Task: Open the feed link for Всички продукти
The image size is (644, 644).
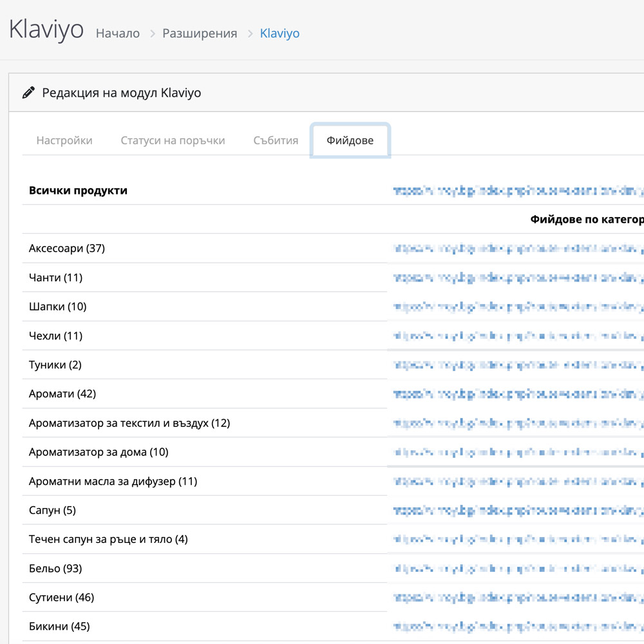Action: (518, 191)
